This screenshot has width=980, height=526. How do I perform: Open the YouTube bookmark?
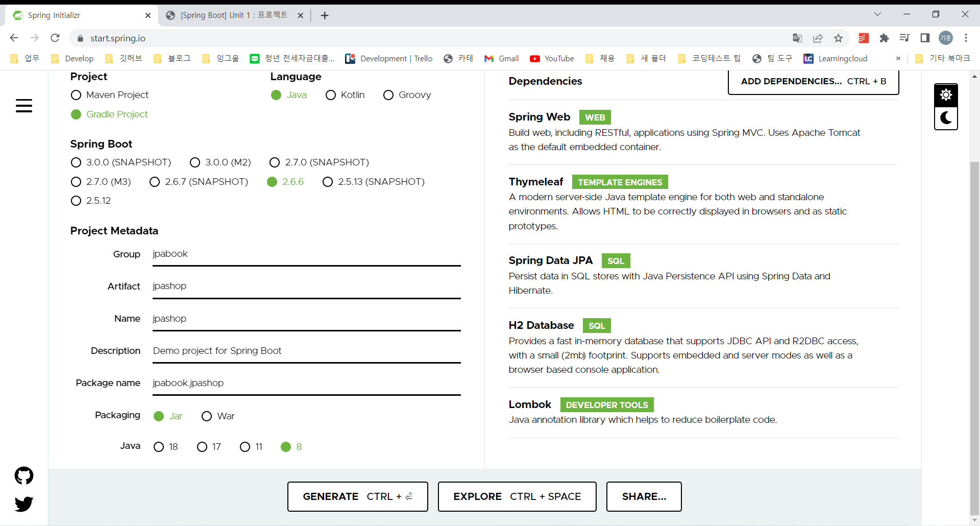click(x=552, y=58)
